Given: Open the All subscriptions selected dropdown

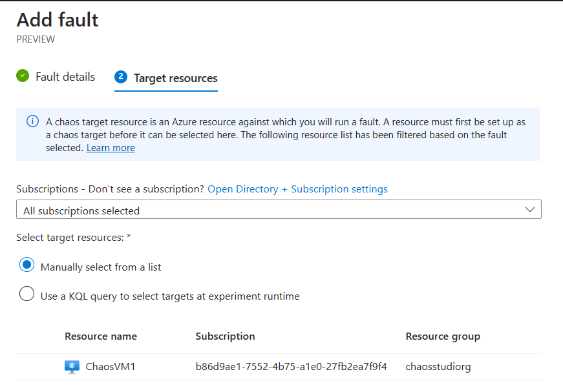Looking at the screenshot, I should (278, 210).
